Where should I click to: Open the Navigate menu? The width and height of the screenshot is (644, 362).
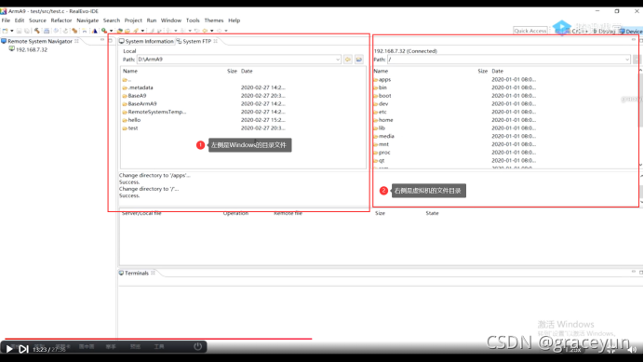click(x=87, y=20)
